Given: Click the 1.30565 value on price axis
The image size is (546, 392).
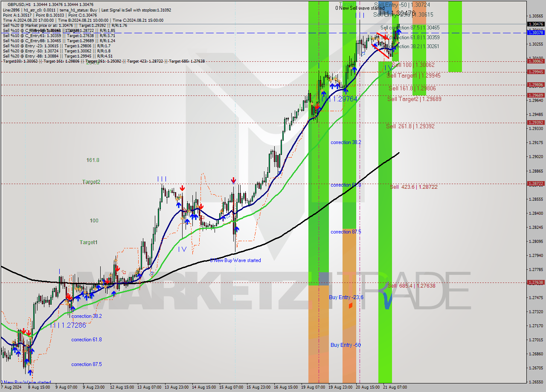Looking at the screenshot, I should pyautogui.click(x=536, y=16).
